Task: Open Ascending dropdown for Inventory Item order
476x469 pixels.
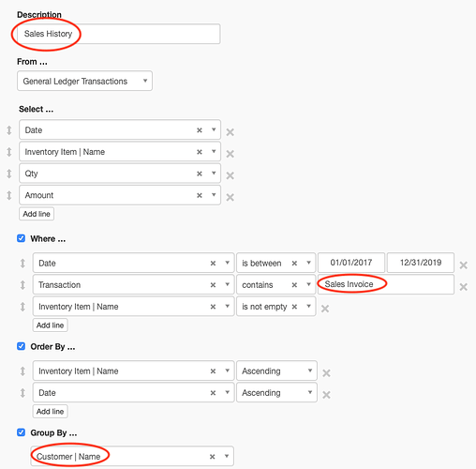Action: click(x=276, y=371)
